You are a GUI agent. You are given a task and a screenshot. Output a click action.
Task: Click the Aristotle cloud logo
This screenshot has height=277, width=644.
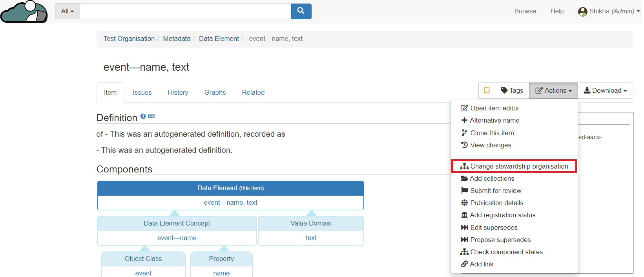(x=24, y=12)
